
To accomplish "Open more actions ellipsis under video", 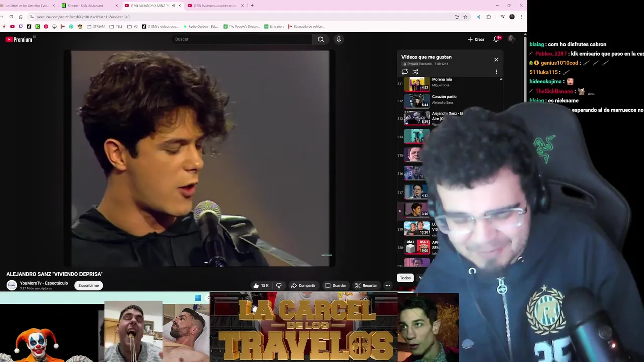I will coord(388,285).
